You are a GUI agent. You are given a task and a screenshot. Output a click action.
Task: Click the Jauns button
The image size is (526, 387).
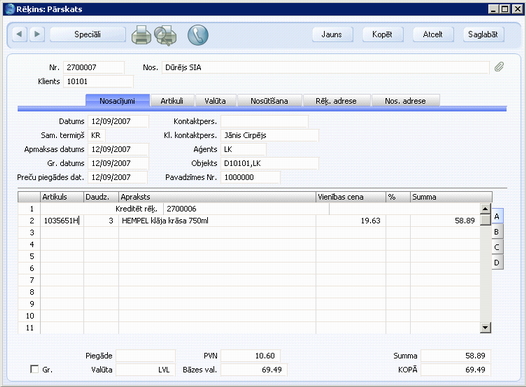(x=332, y=34)
